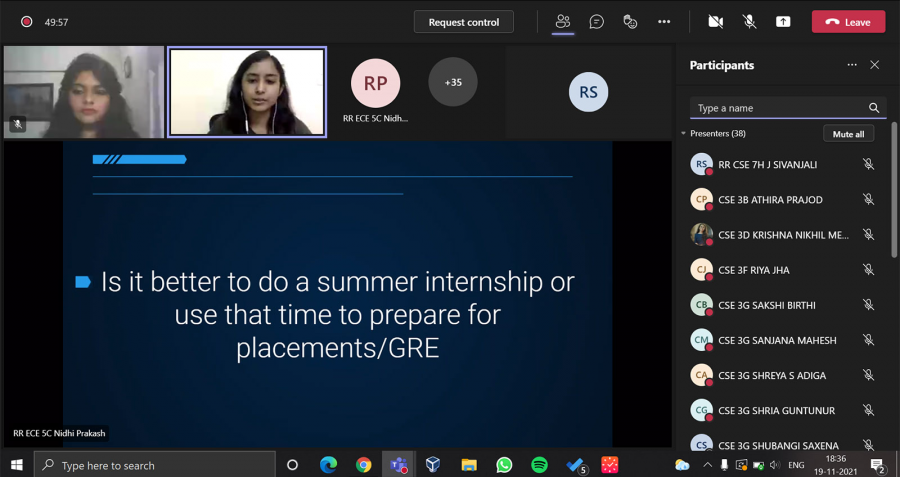Hide the participants list via people icon
The width and height of the screenshot is (900, 477).
[x=563, y=21]
